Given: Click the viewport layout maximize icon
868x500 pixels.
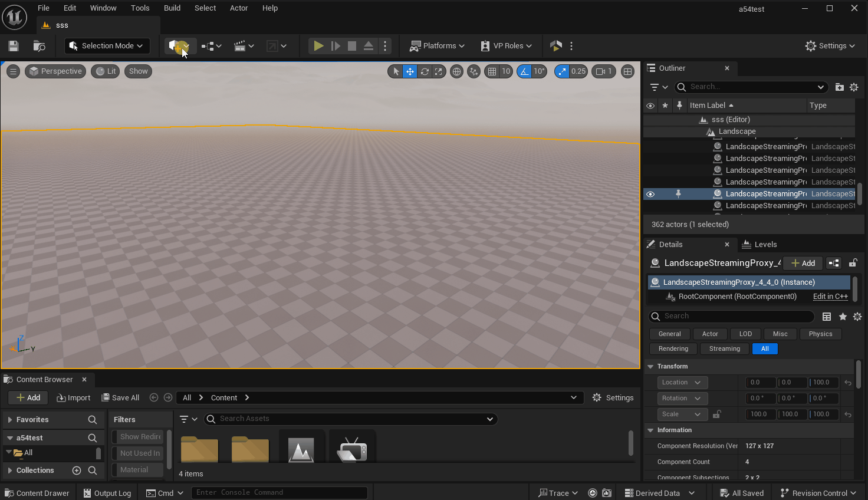Looking at the screenshot, I should point(627,71).
